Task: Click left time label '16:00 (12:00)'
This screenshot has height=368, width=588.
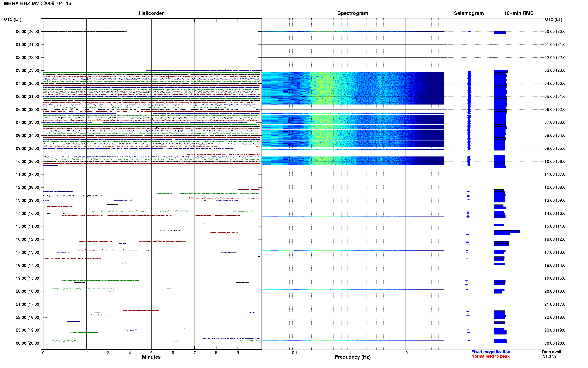Action: 28,239
